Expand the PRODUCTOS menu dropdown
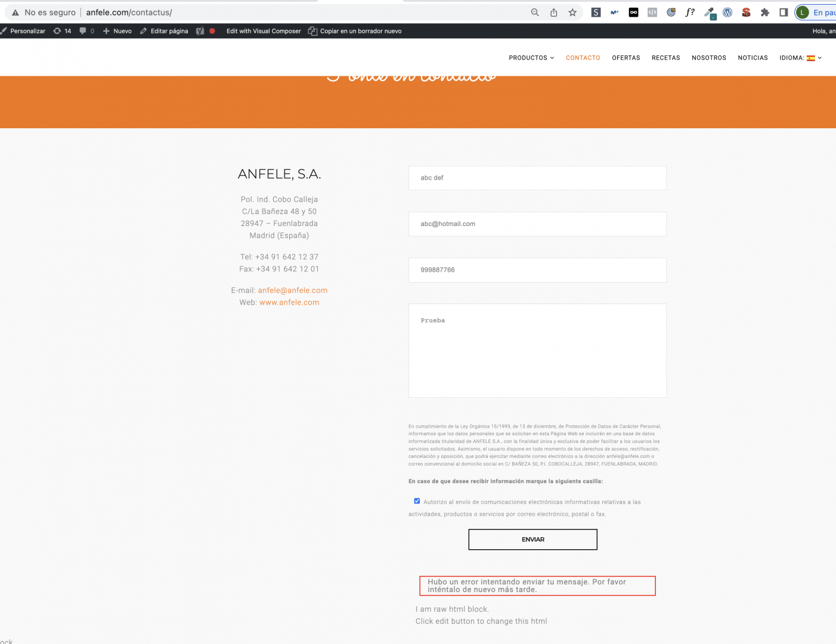Screen dimensions: 836x644 531,58
